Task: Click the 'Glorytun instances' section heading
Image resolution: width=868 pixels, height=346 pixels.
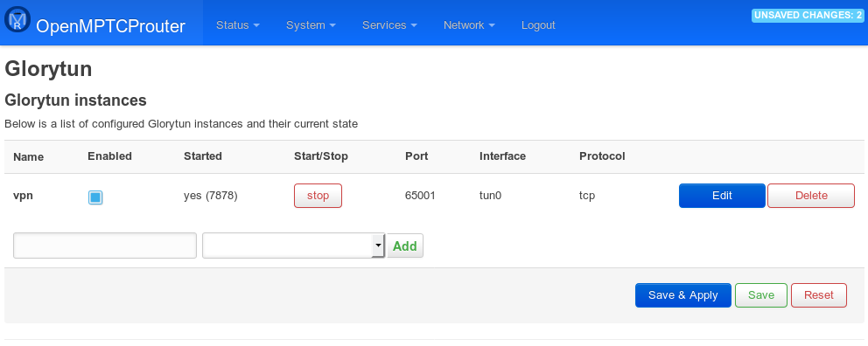Action: [75, 100]
